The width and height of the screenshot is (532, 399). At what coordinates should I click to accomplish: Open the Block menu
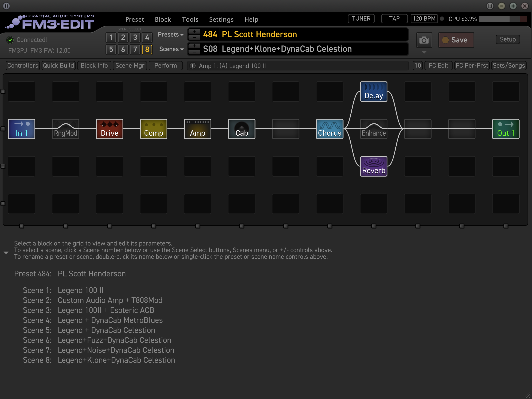163,19
